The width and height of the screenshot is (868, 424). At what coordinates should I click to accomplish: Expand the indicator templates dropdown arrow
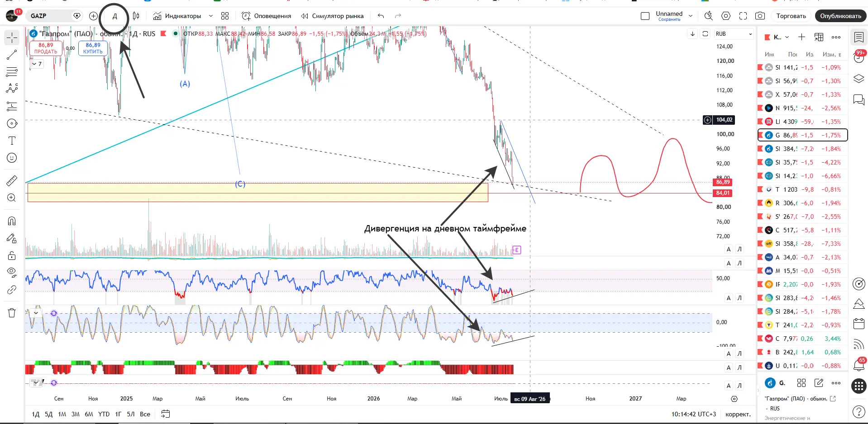click(x=210, y=16)
